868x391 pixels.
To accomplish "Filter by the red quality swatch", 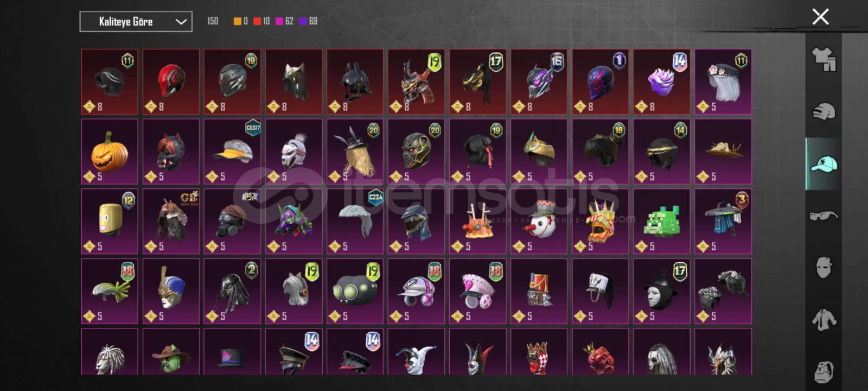I will (257, 21).
